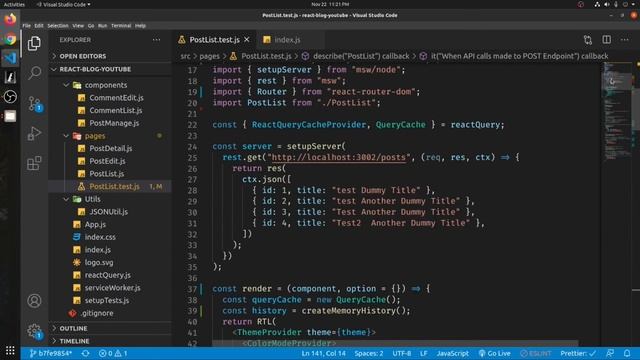Open the Source Control view
The height and width of the screenshot is (360, 640).
pos(34,103)
